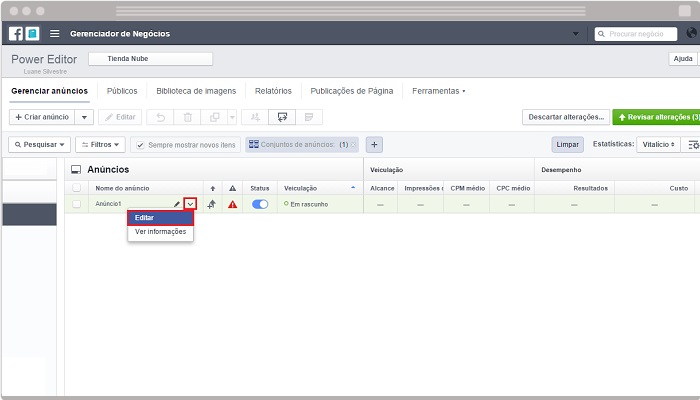700x400 pixels.
Task: Click the notes toolbar icon
Action: pyautogui.click(x=308, y=117)
